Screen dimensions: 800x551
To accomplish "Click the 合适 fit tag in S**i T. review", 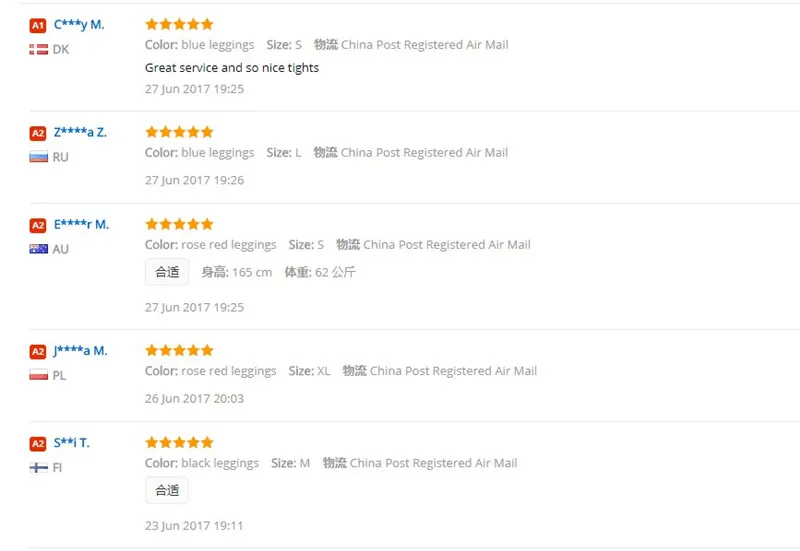I will click(x=167, y=490).
